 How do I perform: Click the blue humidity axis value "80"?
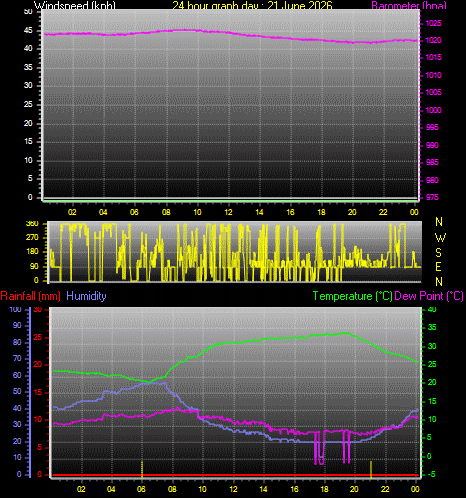tap(17, 342)
